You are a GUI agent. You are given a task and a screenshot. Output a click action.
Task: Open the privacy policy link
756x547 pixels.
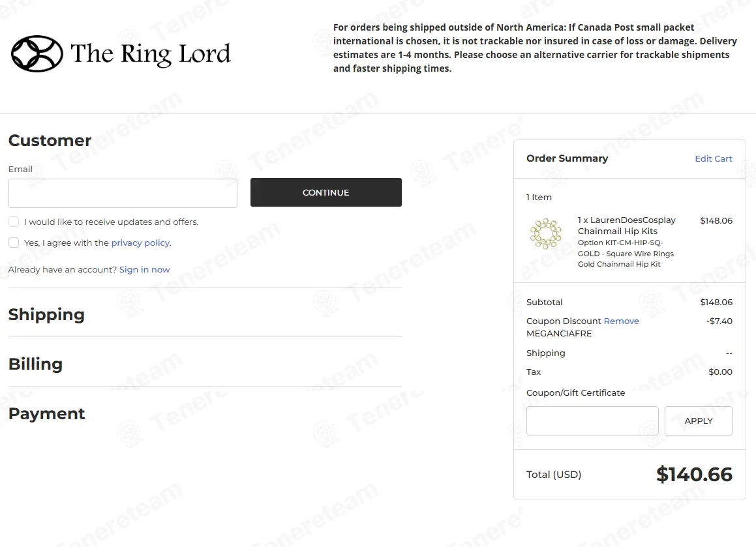coord(140,243)
